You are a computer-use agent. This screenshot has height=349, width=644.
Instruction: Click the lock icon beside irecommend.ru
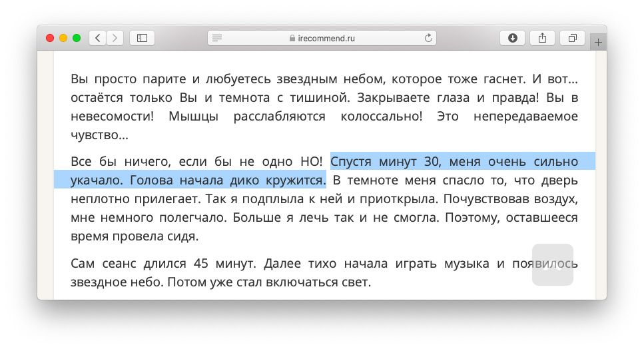tap(292, 38)
